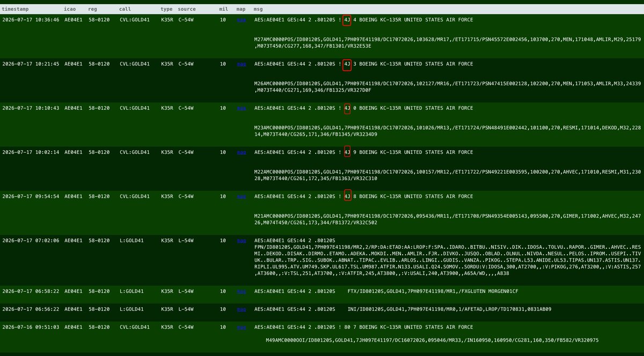Select timestamp '2026-07-17 06:58:22'
This screenshot has height=356, width=644.
[31, 291]
